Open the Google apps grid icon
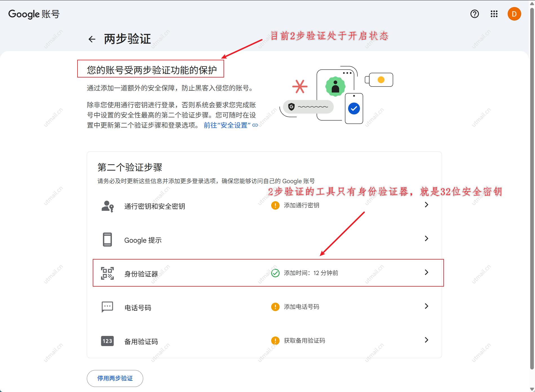The height and width of the screenshot is (392, 535). tap(494, 14)
